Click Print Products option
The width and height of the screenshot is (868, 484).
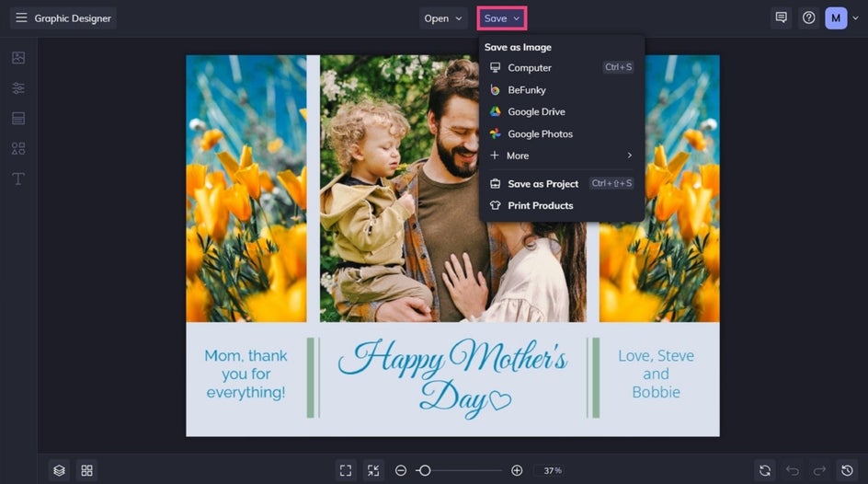pyautogui.click(x=540, y=206)
